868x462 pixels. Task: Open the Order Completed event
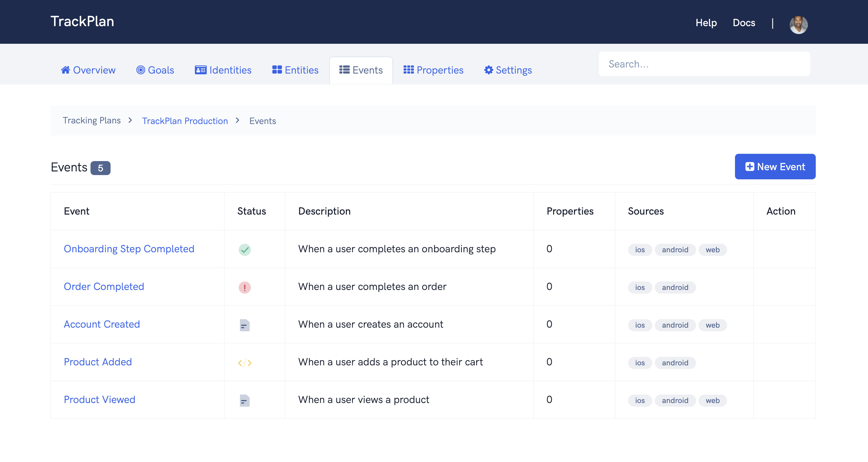point(104,286)
